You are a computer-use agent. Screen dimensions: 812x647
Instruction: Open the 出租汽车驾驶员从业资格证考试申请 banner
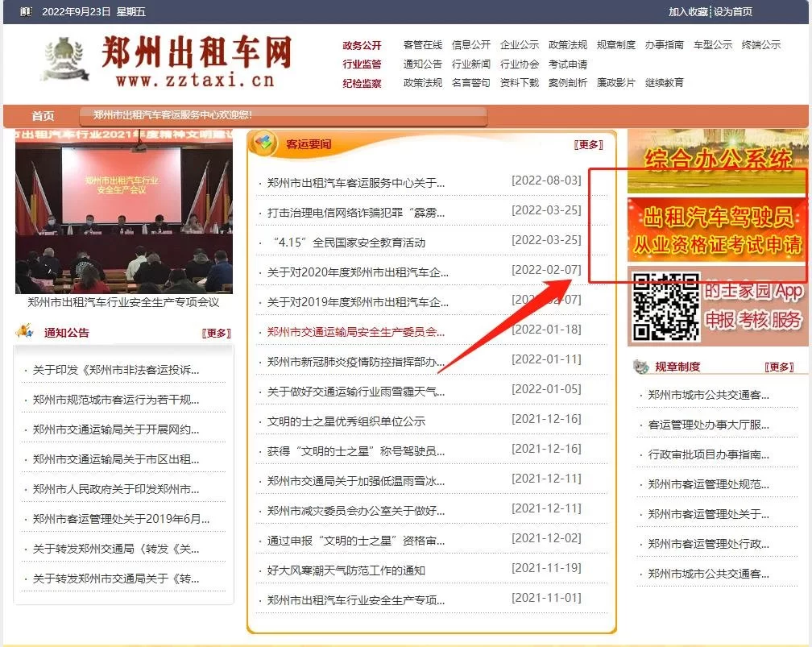click(x=717, y=230)
